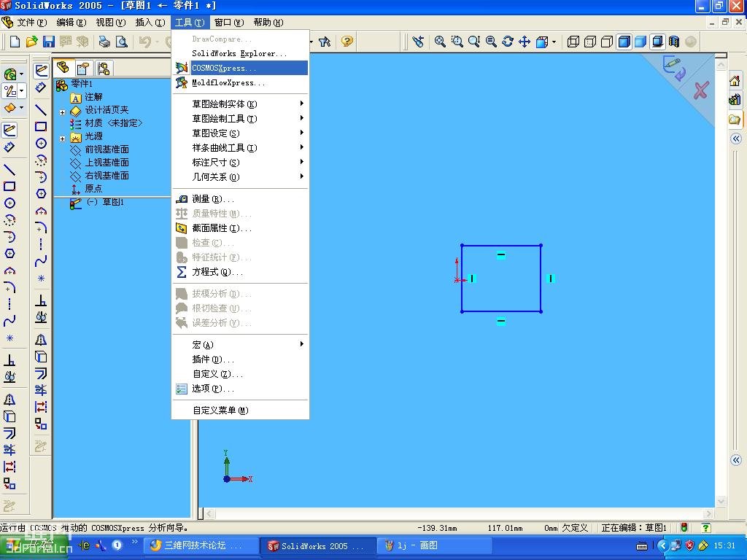Switch display to Hidden Lines Removed

point(606,42)
